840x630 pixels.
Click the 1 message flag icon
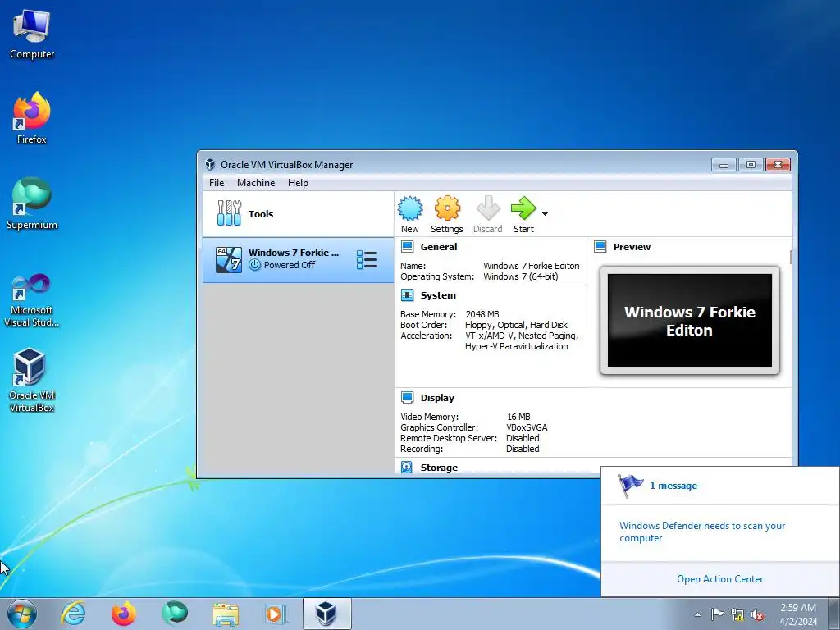tap(630, 486)
